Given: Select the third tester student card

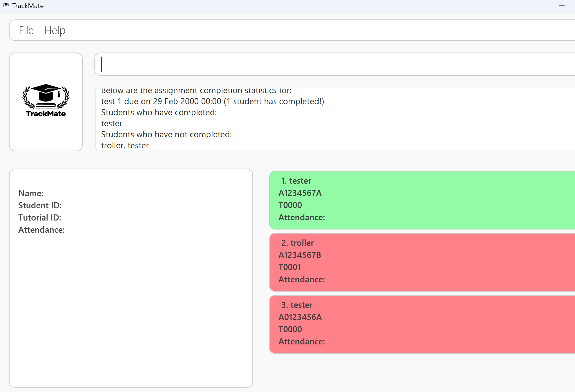Looking at the screenshot, I should [x=421, y=324].
